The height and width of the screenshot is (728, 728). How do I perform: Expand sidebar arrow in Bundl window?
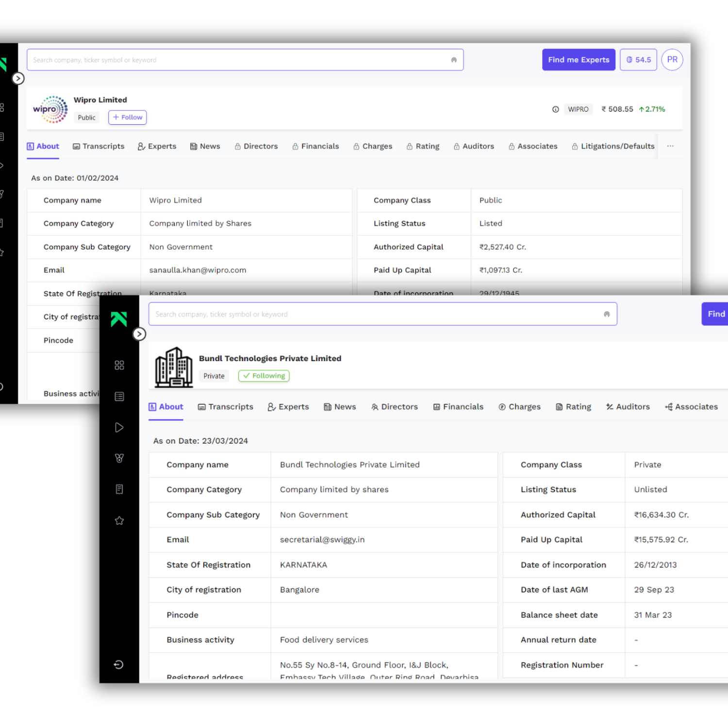point(139,334)
